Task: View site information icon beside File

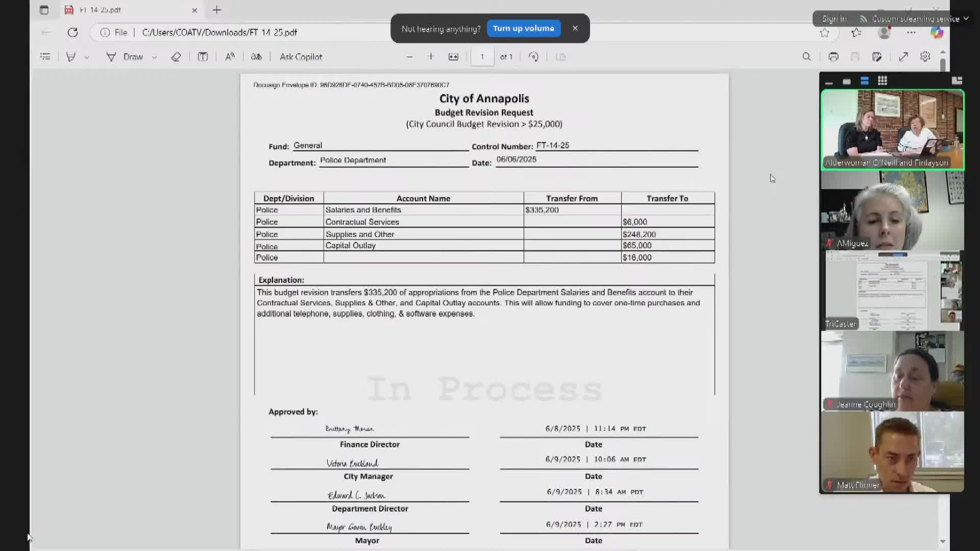Action: point(105,32)
